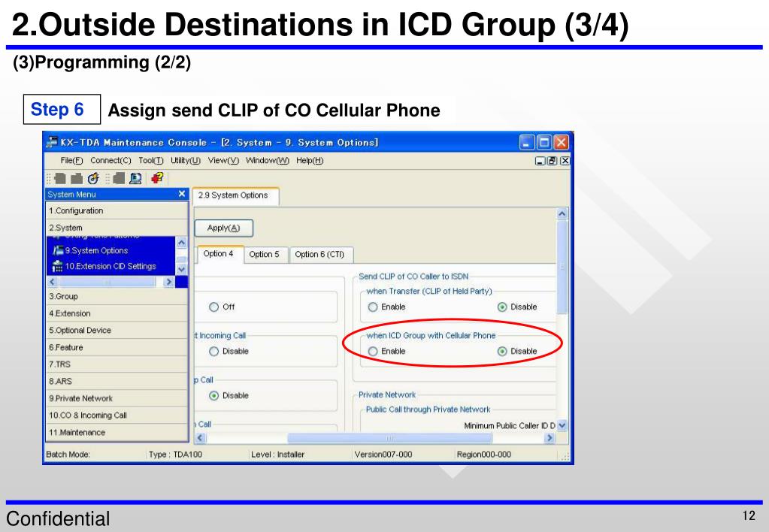Open the Help(H) menu
The width and height of the screenshot is (769, 532).
310,160
